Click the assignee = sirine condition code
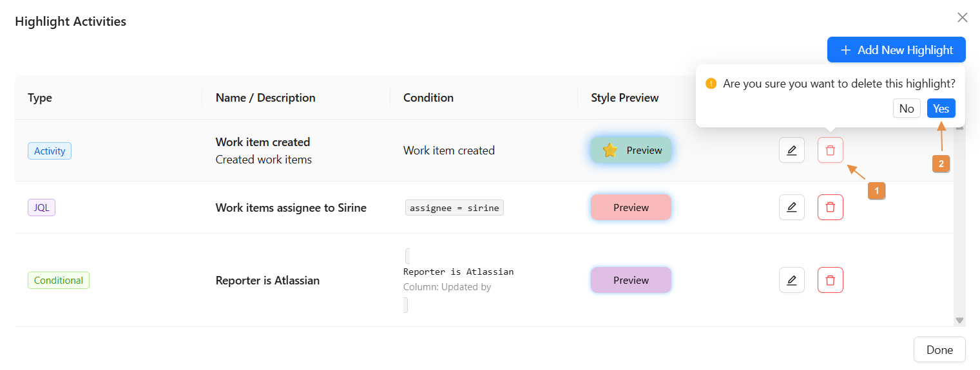The image size is (980, 370). click(x=454, y=208)
